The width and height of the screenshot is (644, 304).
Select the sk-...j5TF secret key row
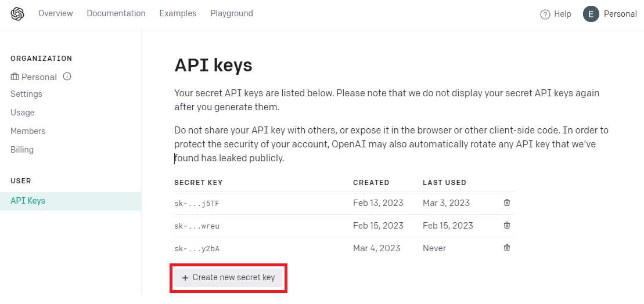(344, 203)
